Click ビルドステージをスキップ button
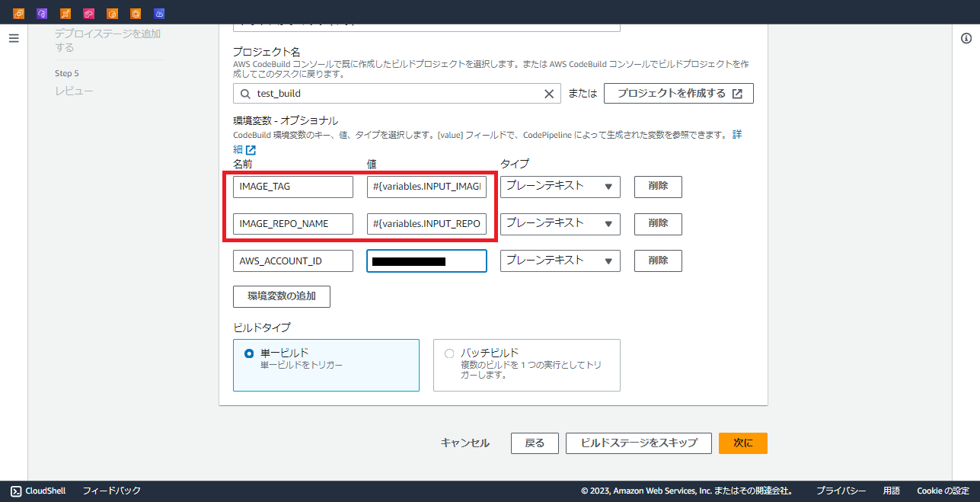This screenshot has width=980, height=502. tap(639, 443)
